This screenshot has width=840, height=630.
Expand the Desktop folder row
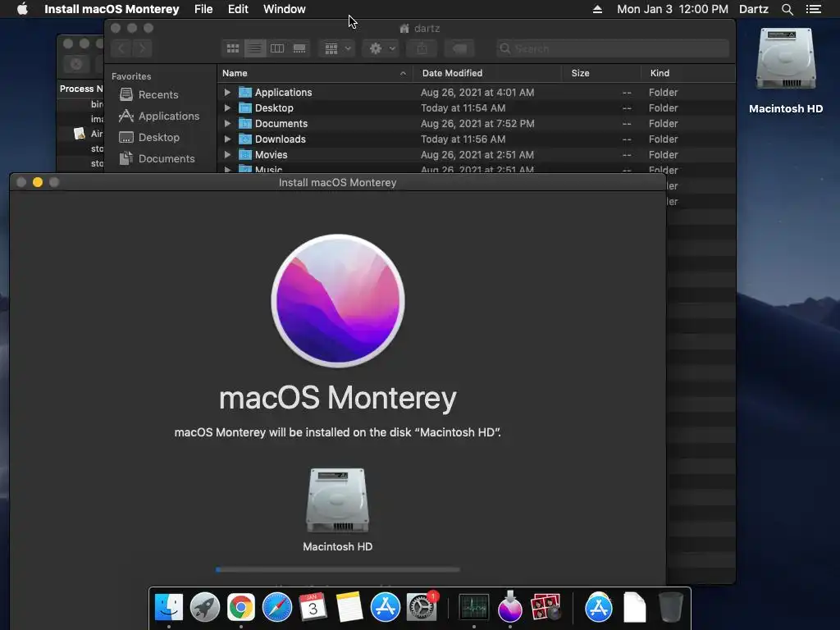[227, 107]
